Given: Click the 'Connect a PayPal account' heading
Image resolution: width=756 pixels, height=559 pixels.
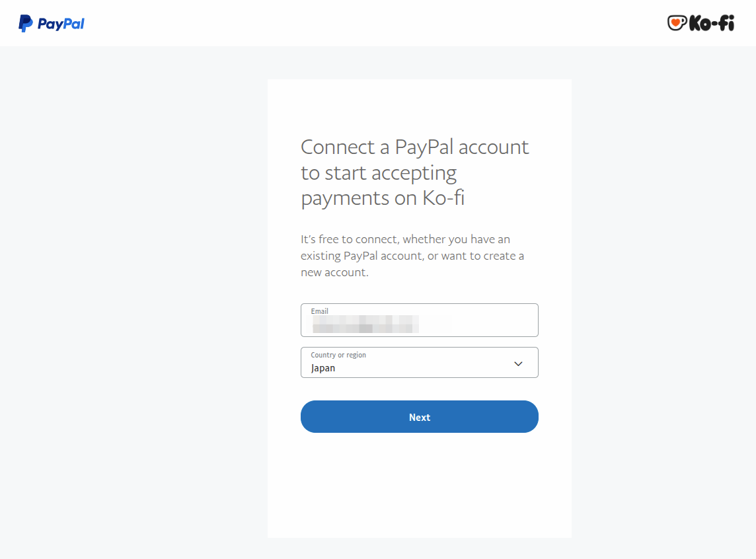Looking at the screenshot, I should [x=414, y=172].
